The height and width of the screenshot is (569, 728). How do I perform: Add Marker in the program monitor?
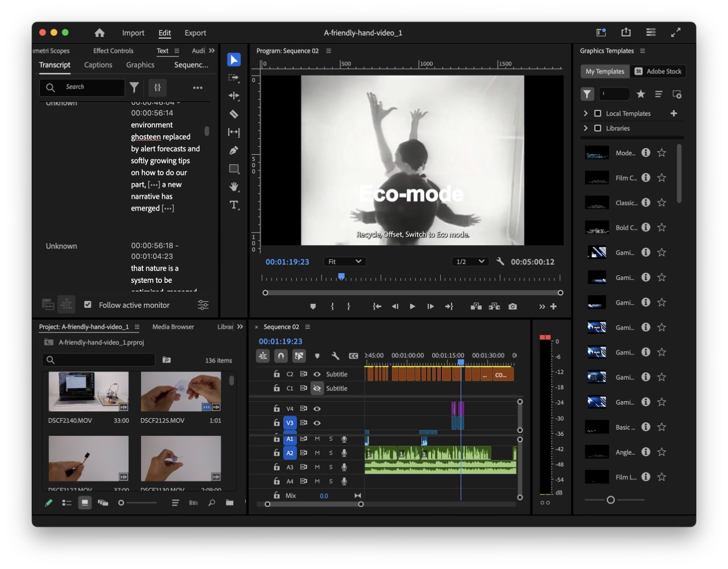tap(313, 307)
